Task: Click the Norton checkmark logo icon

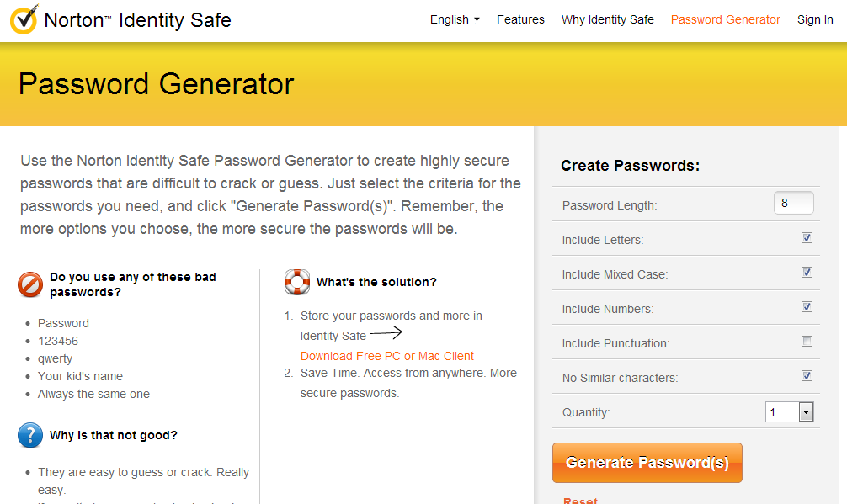Action: pyautogui.click(x=23, y=20)
